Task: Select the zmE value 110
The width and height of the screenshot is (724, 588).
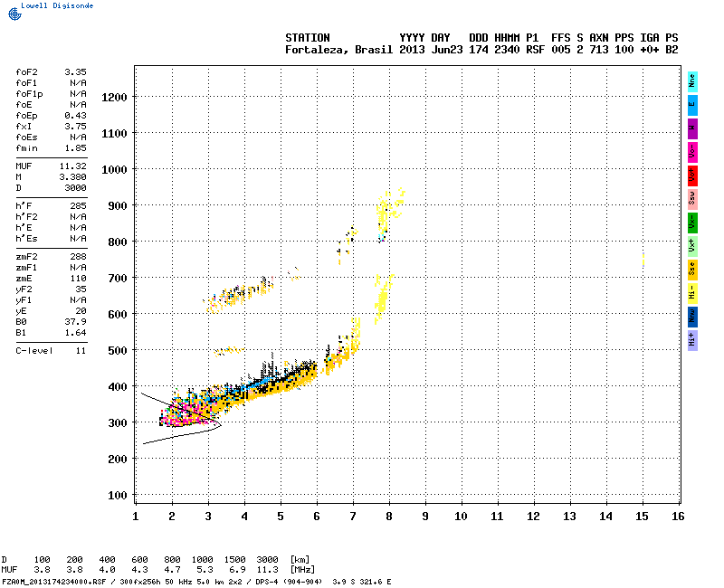Action: tap(79, 279)
